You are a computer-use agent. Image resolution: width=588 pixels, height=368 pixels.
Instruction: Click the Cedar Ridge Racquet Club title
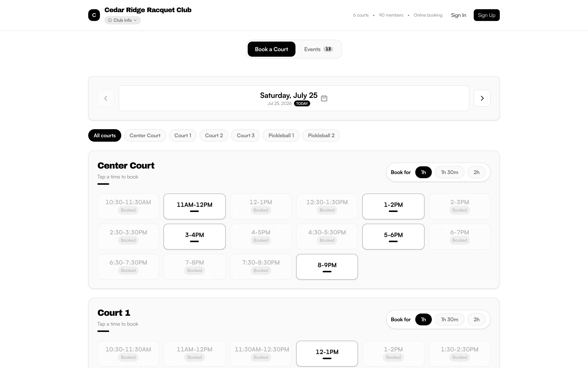[x=148, y=10]
